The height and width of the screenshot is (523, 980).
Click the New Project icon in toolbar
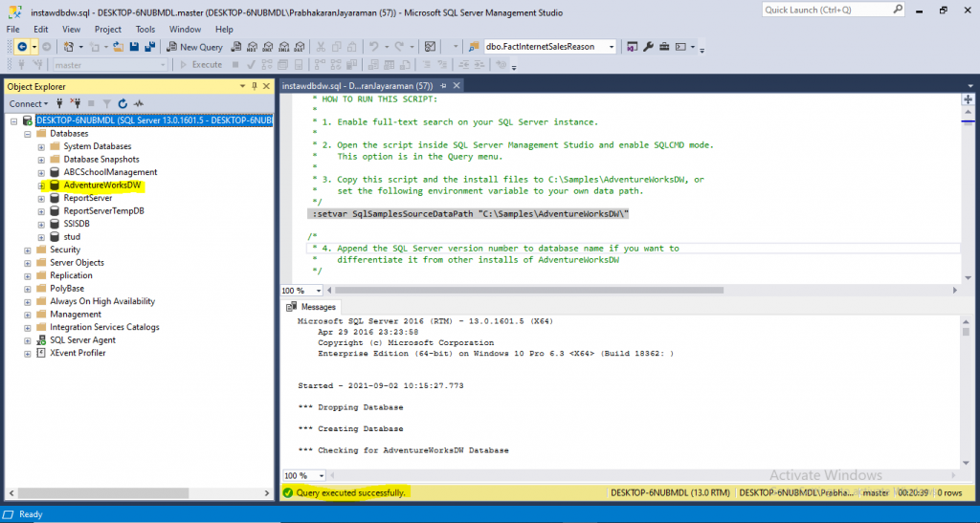click(x=69, y=47)
